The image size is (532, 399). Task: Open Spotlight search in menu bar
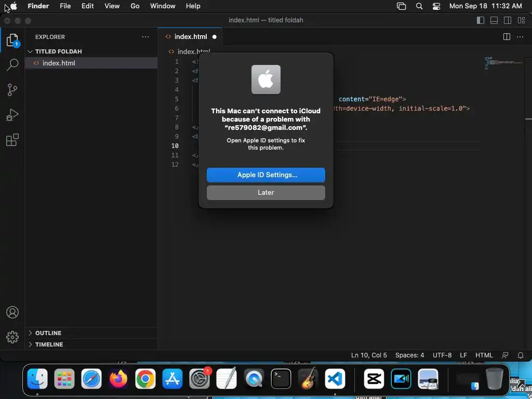419,6
